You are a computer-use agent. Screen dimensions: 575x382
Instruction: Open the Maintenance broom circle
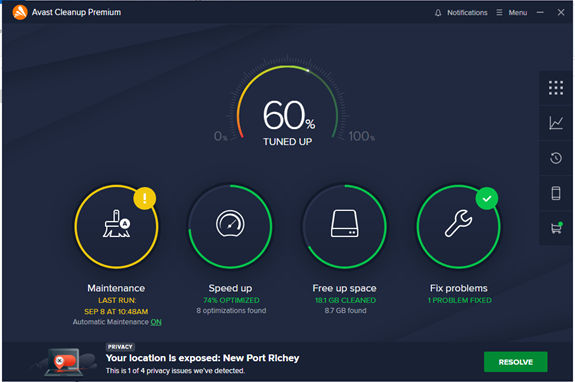click(x=116, y=226)
